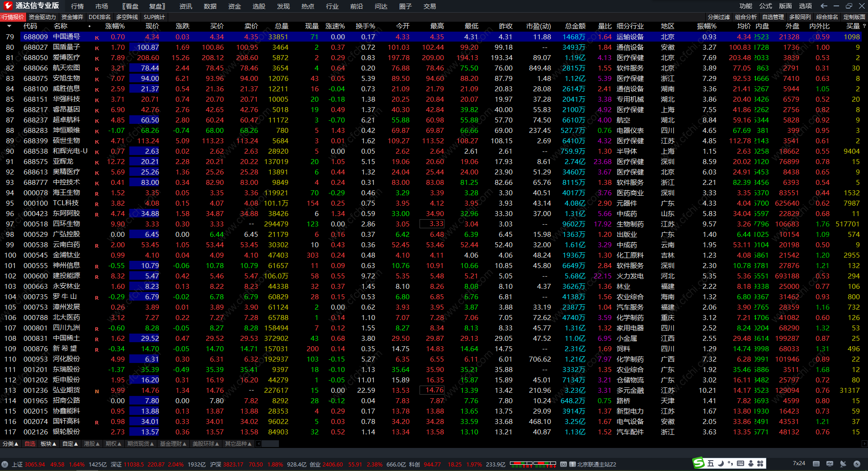Click the bottom tab bar left scroll arrow
This screenshot has height=471, width=868.
(259, 444)
